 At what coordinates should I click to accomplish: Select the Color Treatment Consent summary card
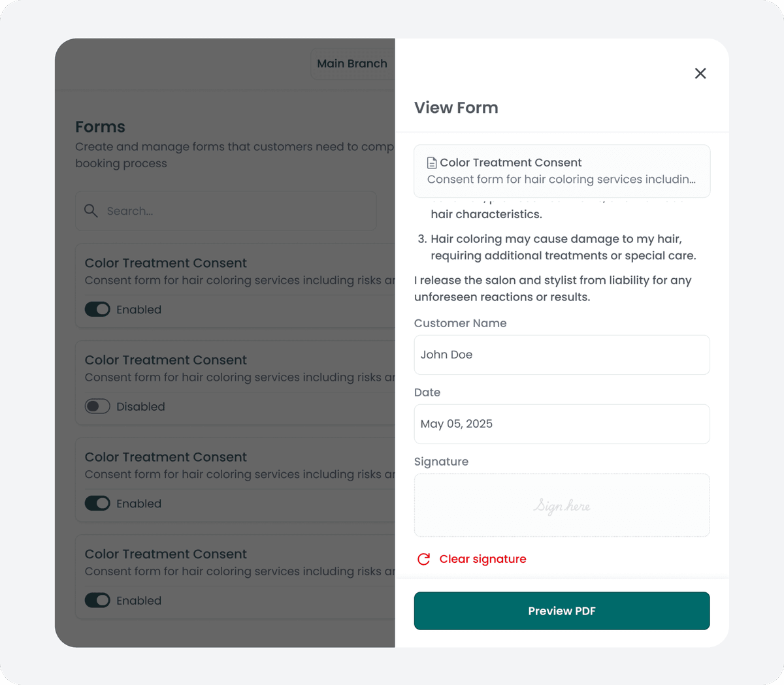tap(562, 170)
